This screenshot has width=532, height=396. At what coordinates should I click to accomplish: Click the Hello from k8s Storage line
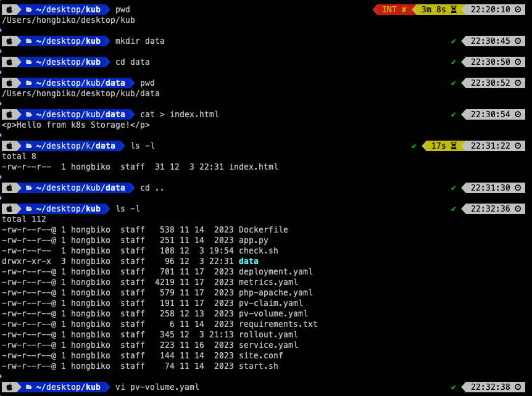point(76,125)
